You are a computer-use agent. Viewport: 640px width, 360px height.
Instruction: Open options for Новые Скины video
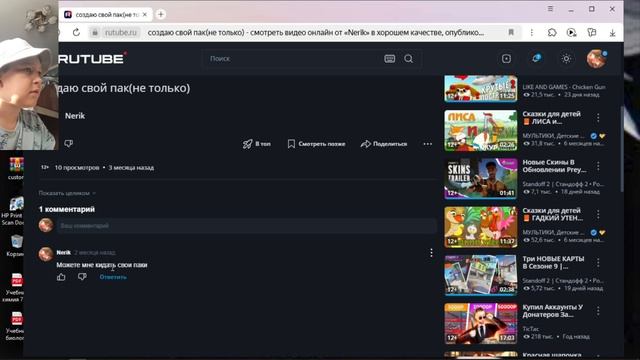598,166
